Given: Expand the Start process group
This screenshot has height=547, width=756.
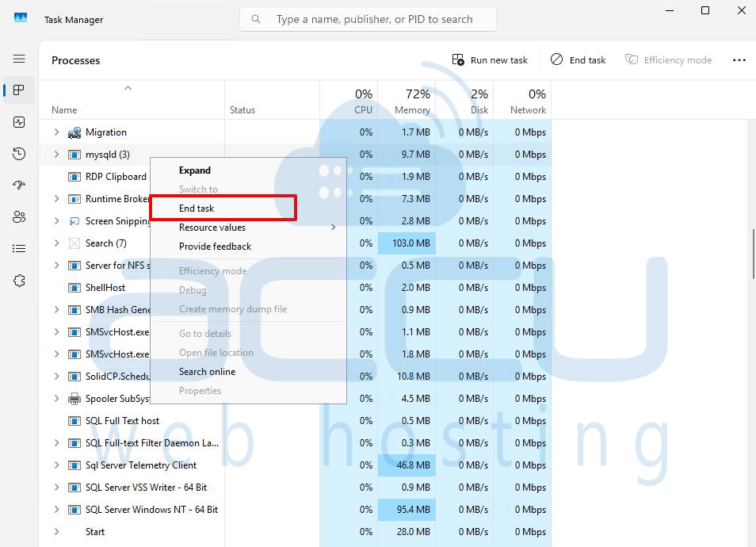Looking at the screenshot, I should (56, 532).
